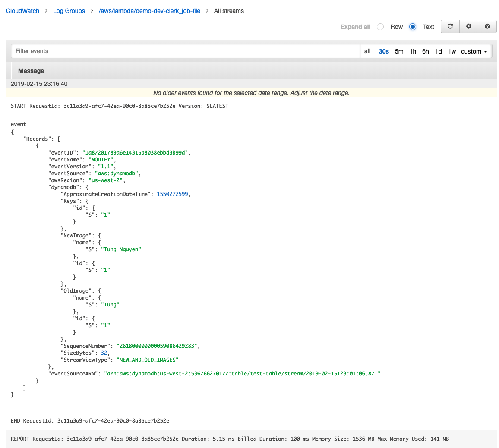
Task: Click the START RequestId log line
Action: [119, 106]
